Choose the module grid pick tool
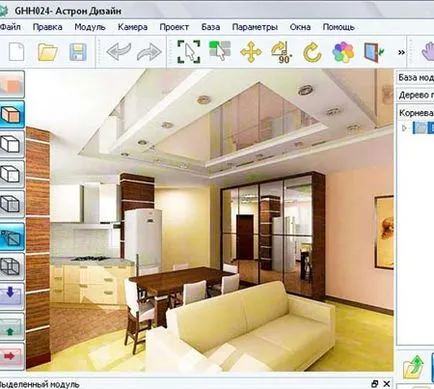 tap(220, 51)
